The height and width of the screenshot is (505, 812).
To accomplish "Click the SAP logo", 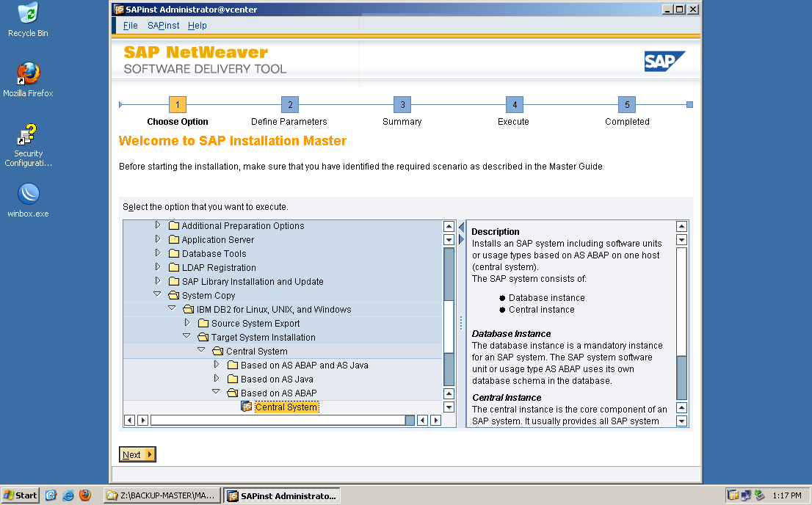I will [x=664, y=61].
